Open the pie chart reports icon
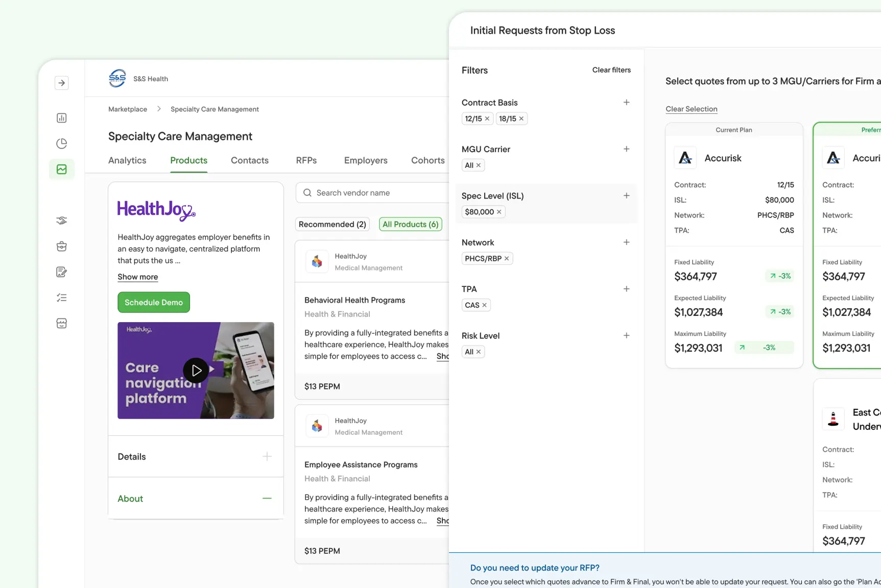Screen dimensions: 881x588 click(x=62, y=143)
